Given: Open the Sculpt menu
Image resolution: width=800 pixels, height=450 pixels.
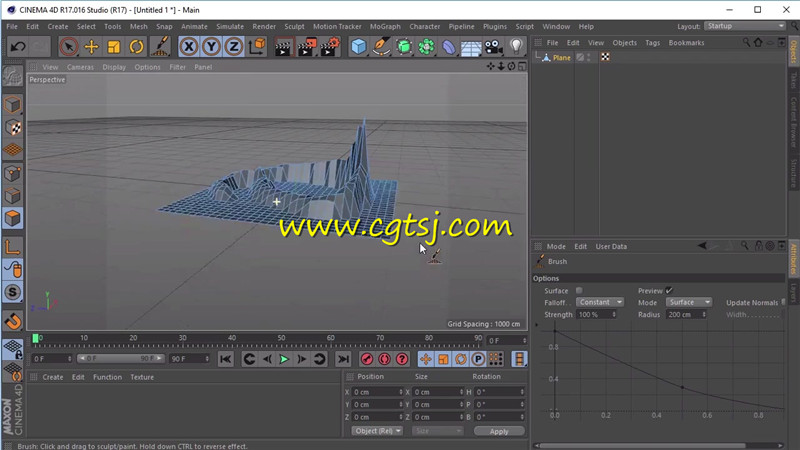Looking at the screenshot, I should pyautogui.click(x=294, y=27).
